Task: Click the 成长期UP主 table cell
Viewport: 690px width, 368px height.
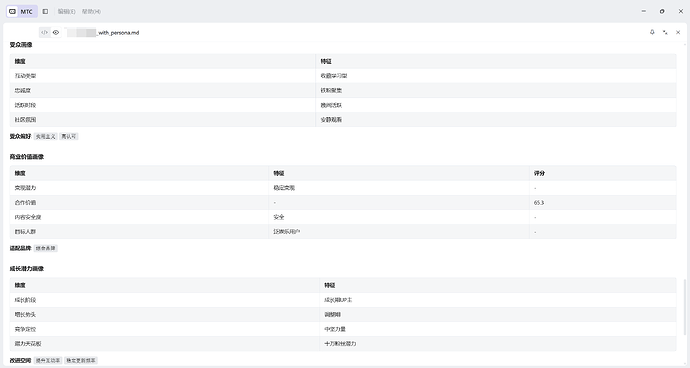Action: 498,300
